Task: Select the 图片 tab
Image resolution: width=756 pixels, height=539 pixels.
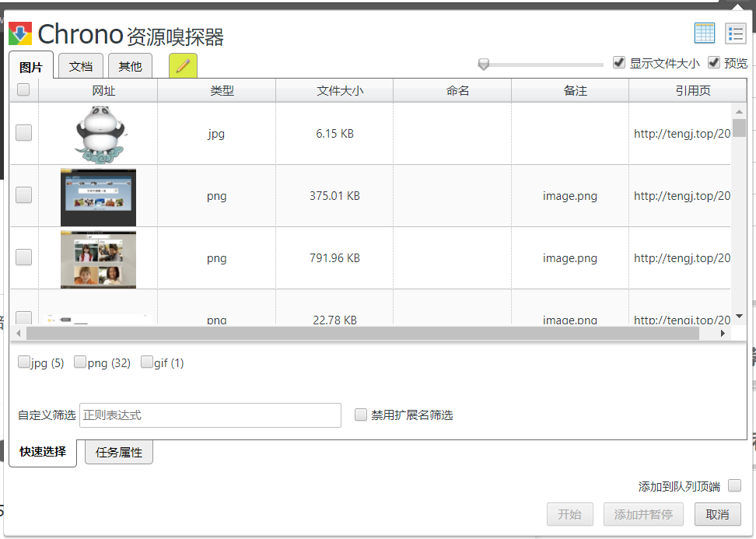Action: click(31, 67)
